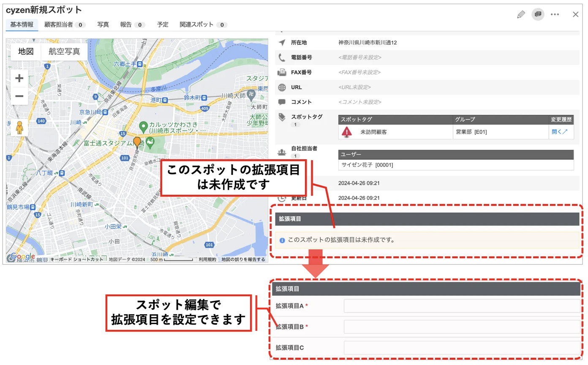Click the red warning triangle tag icon

pos(346,132)
